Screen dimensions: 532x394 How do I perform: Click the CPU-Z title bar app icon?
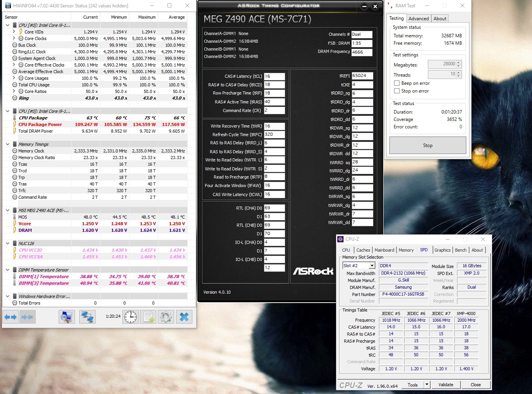[340, 239]
